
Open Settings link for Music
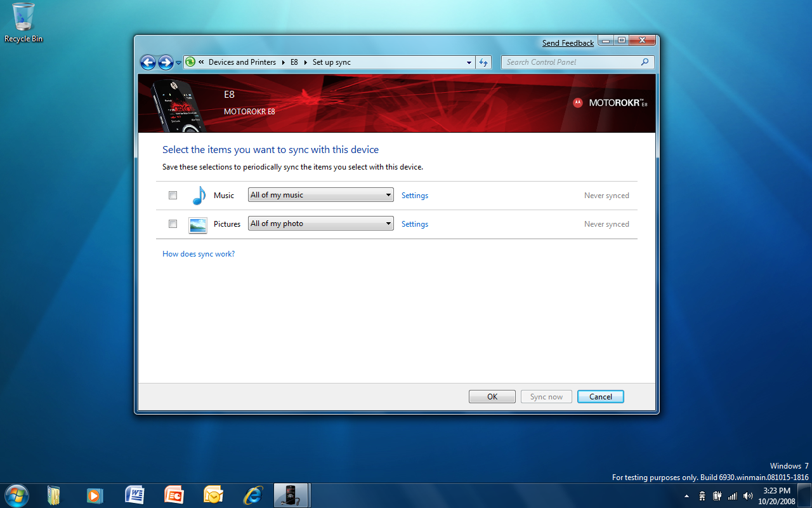[415, 196]
